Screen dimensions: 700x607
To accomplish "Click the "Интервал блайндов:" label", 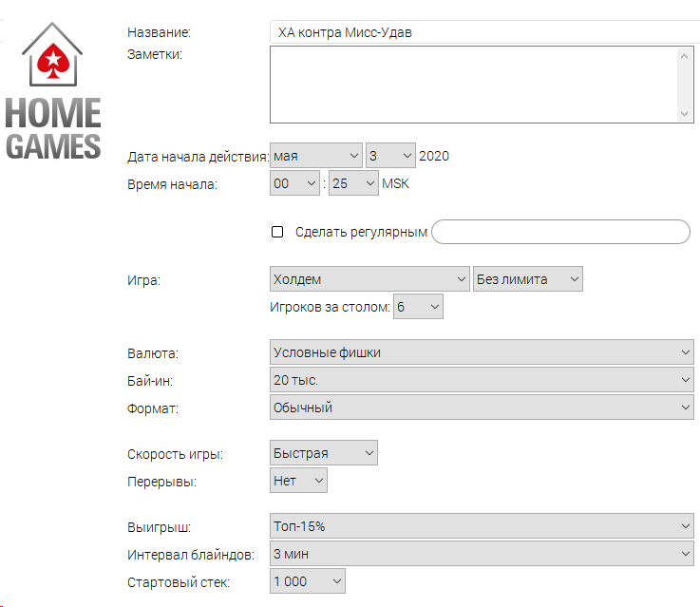I will click(x=191, y=555).
